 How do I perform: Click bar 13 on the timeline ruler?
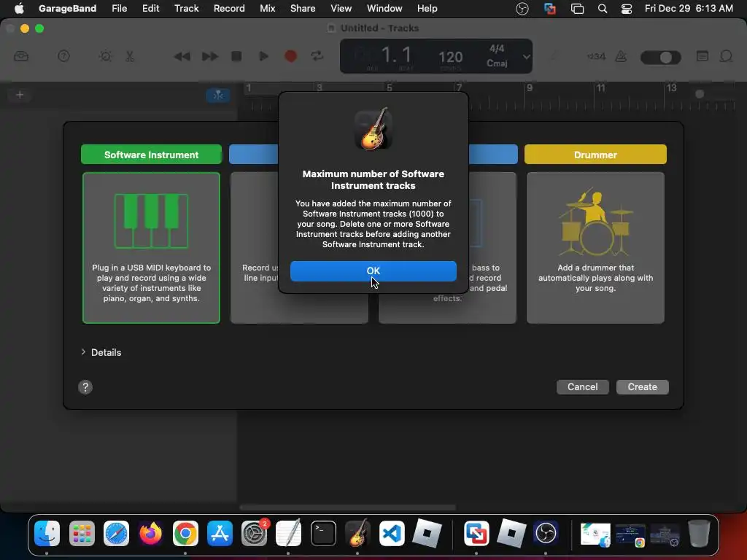coord(671,87)
